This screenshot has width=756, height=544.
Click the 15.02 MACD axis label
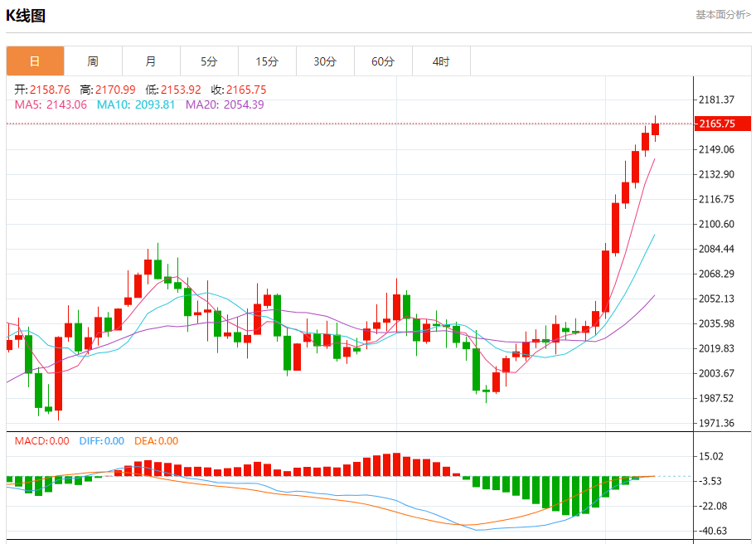tap(711, 456)
